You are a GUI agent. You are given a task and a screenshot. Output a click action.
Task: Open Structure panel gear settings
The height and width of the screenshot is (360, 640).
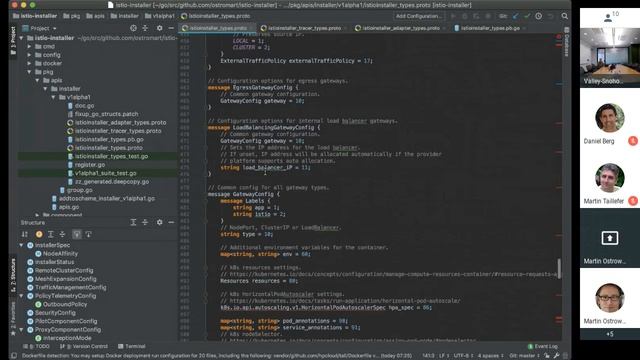click(x=160, y=222)
